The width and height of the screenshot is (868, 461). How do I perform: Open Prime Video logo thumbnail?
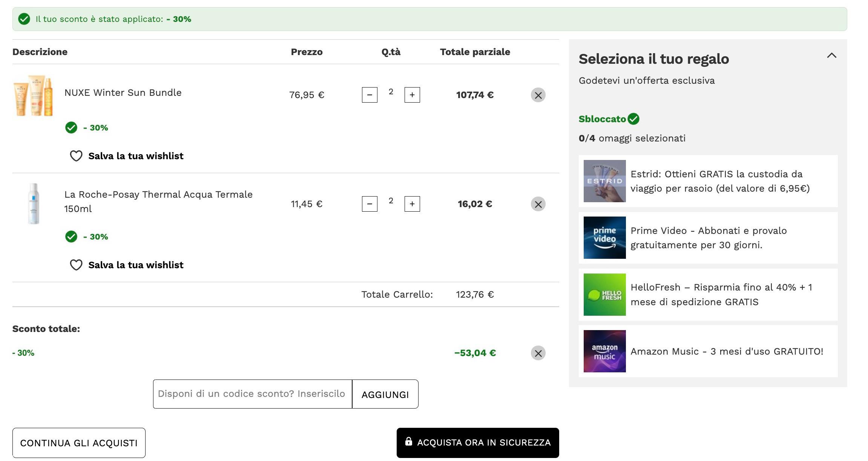coord(604,238)
